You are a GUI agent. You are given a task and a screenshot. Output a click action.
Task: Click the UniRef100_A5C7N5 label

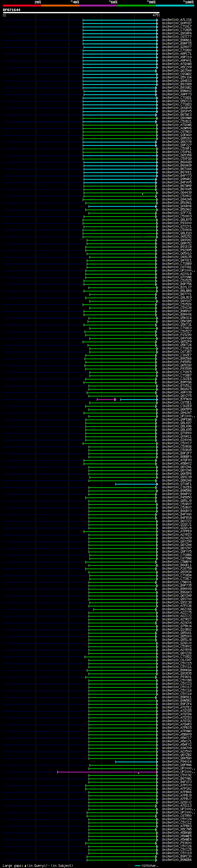(176, 830)
